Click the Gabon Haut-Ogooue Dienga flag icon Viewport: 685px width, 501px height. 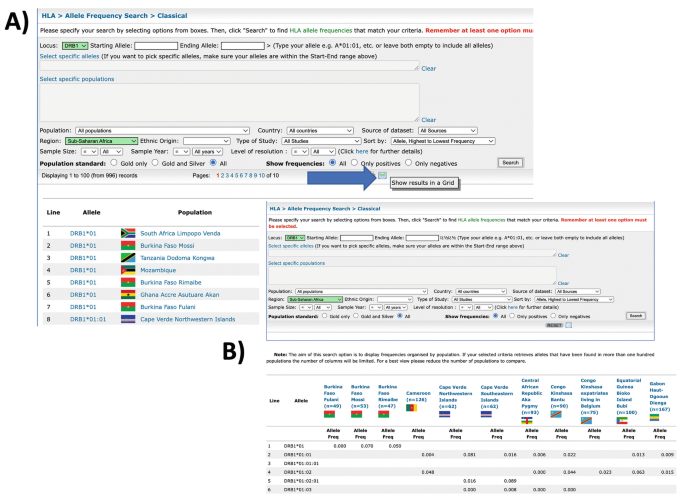653,416
